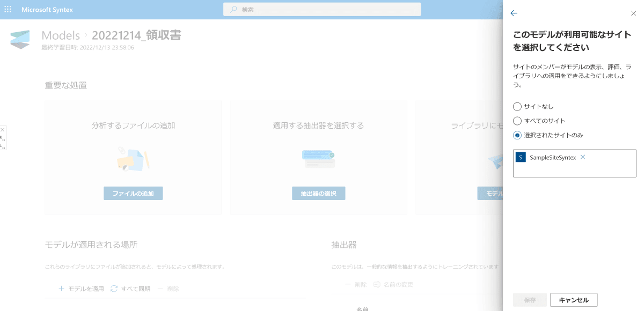Click 適用する抽出器を選択する card title

(x=319, y=125)
